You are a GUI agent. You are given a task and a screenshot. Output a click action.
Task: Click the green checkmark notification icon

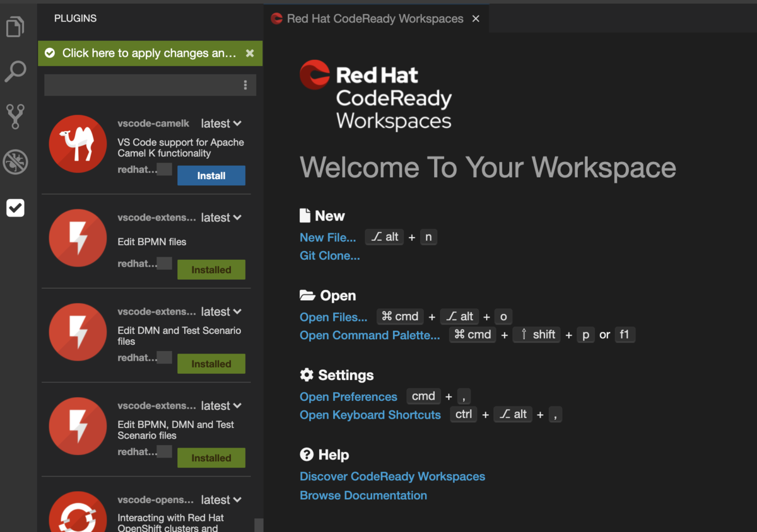pyautogui.click(x=50, y=54)
